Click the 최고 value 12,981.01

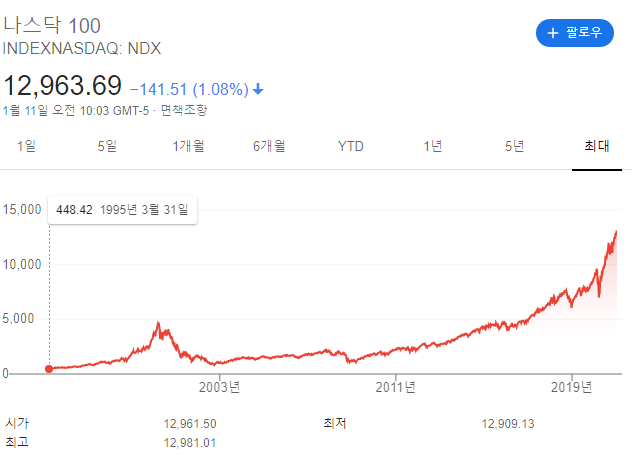tap(190, 443)
